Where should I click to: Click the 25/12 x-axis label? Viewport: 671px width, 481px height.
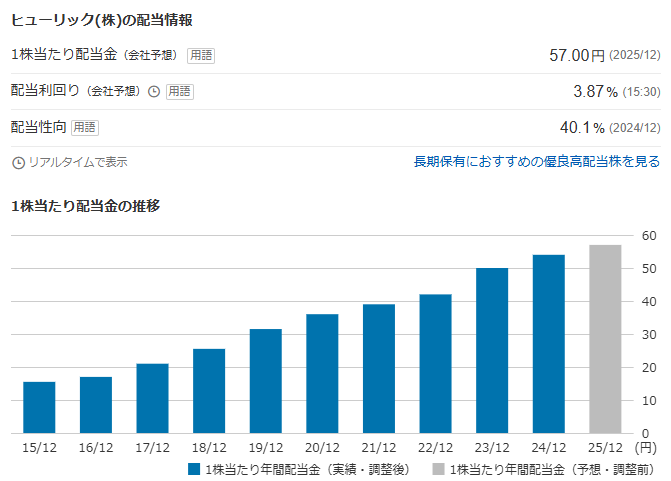605,448
